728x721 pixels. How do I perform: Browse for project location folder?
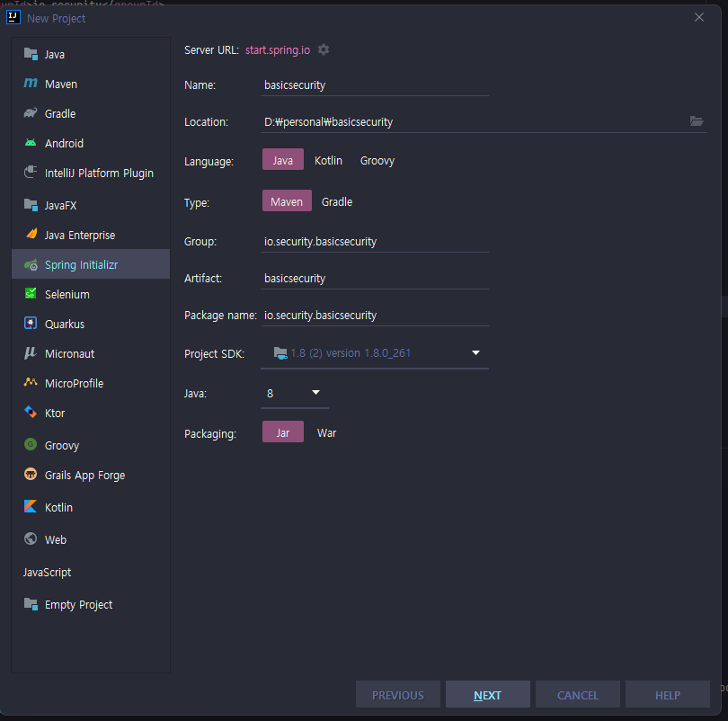[697, 121]
